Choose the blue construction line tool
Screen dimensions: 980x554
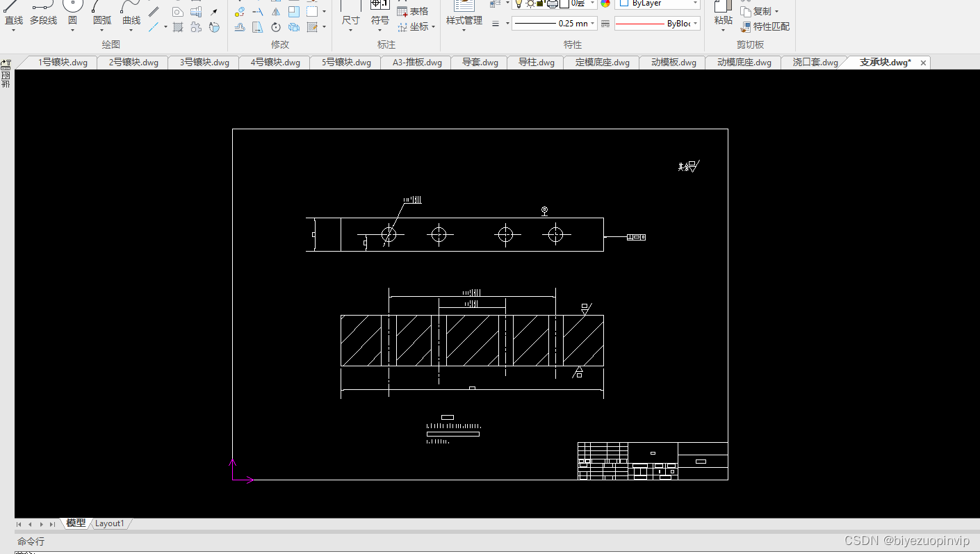coord(154,27)
